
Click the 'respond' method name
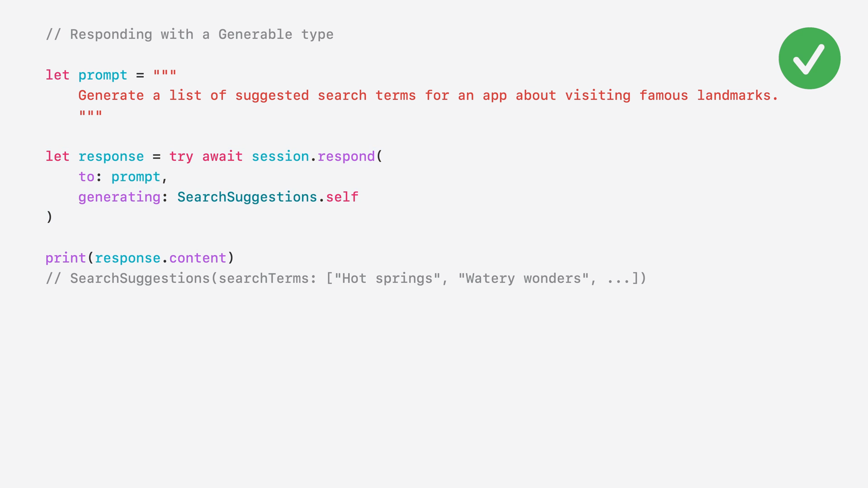[346, 156]
